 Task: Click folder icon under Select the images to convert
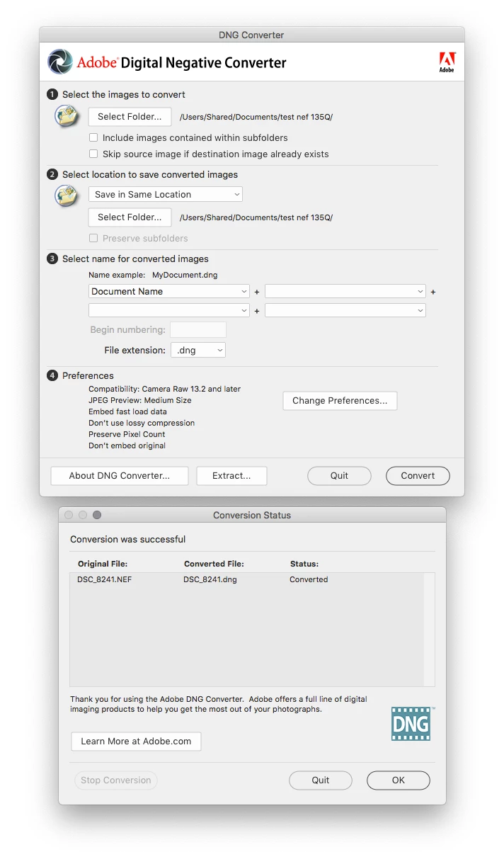click(x=67, y=116)
